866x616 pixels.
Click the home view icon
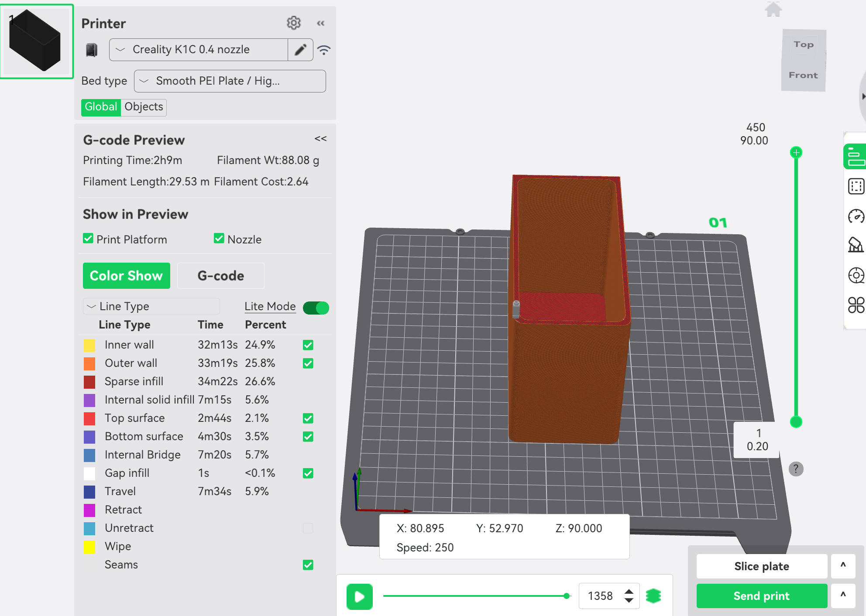coord(773,10)
